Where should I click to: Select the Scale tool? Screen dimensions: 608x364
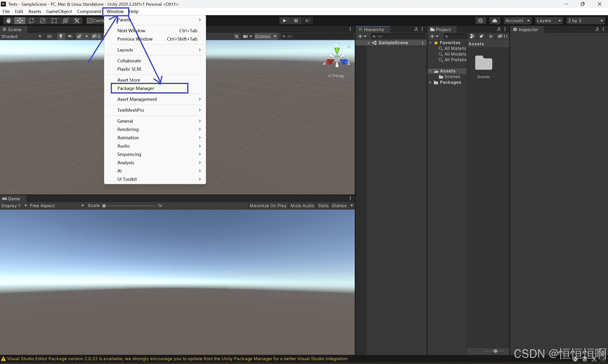pyautogui.click(x=43, y=21)
